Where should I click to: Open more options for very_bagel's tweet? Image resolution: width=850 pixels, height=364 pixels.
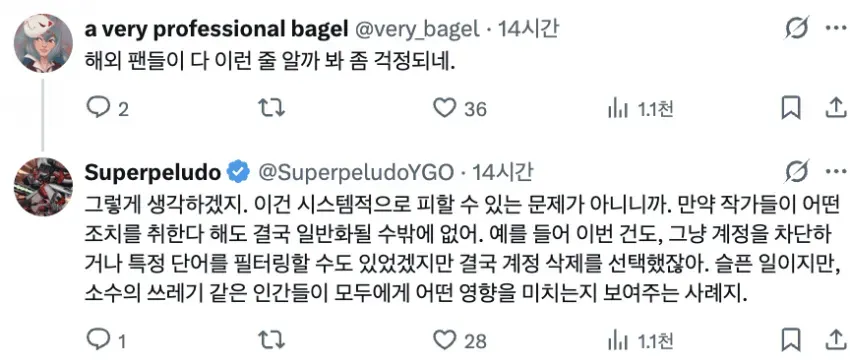tap(835, 28)
